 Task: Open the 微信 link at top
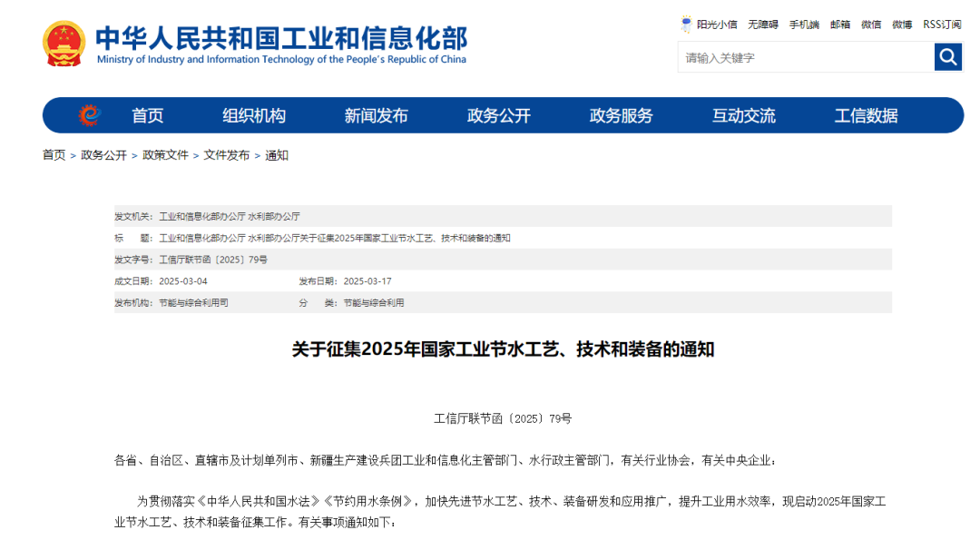[x=871, y=25]
